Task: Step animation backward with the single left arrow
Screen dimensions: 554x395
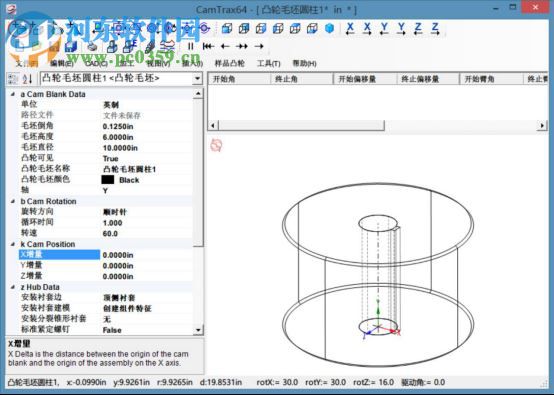Action: [x=225, y=46]
